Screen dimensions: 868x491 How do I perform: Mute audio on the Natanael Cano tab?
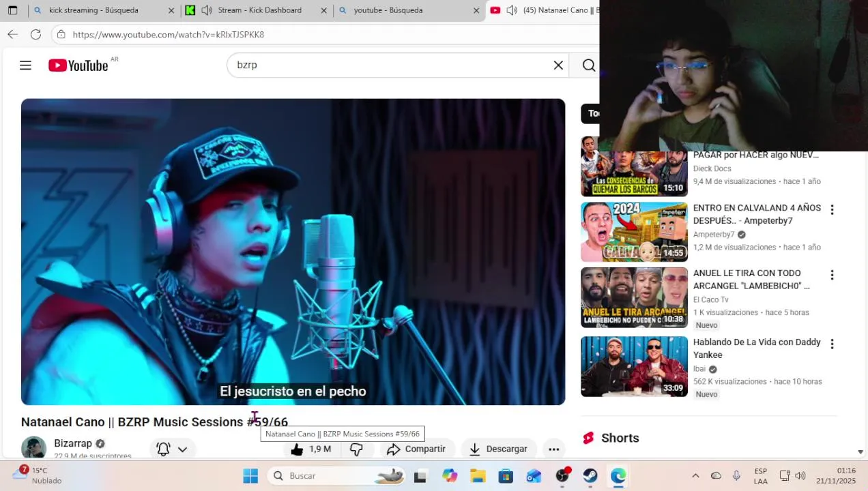tap(512, 10)
